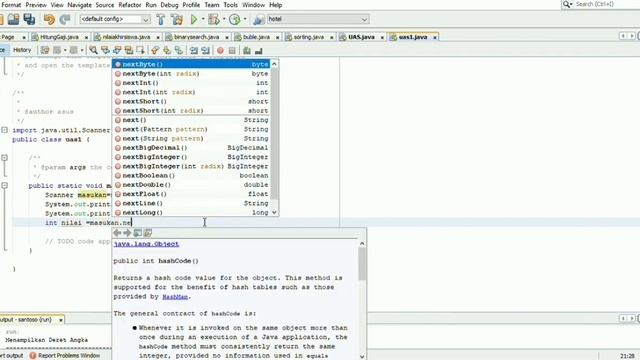This screenshot has height=360, width=640.
Task: Click Javadoc view source icon
Action: 148,233
